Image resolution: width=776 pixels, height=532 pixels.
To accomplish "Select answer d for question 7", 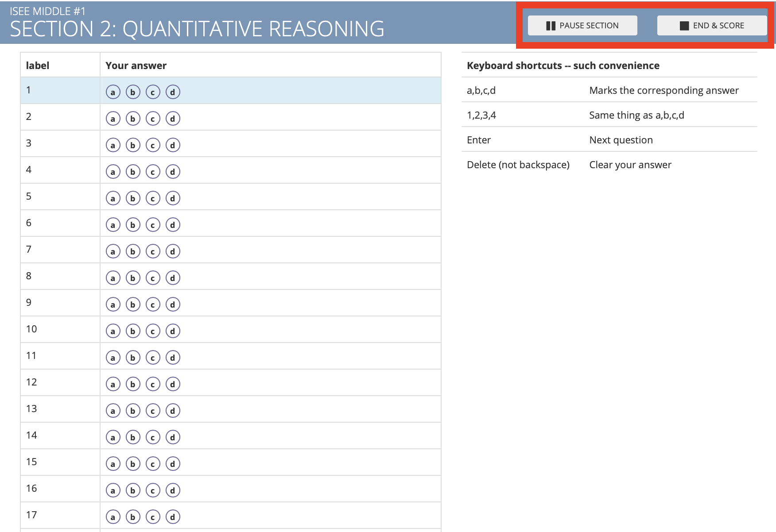I will 173,251.
